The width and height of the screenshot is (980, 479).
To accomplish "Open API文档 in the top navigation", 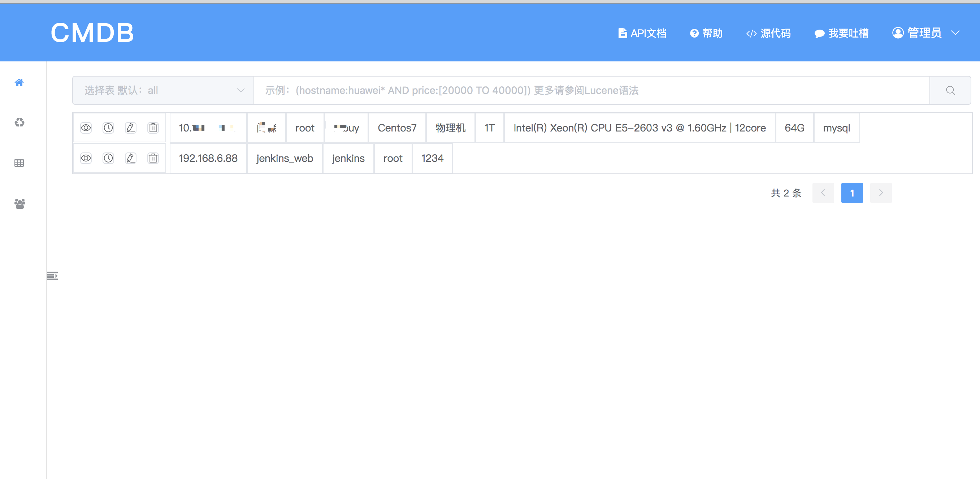I will 642,33.
